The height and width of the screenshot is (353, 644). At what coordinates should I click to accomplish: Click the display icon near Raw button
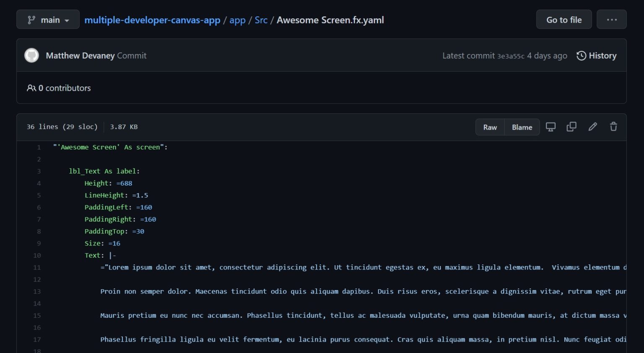pyautogui.click(x=551, y=126)
